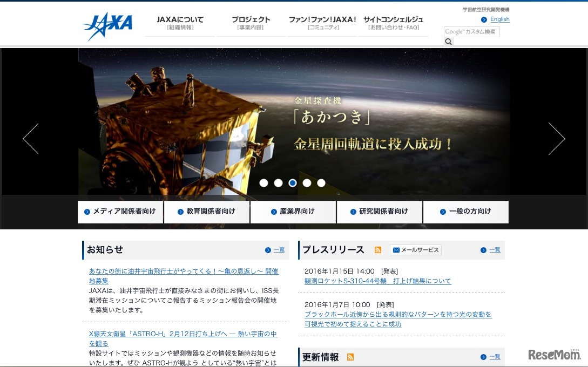Expand the お知らせ list via 一覧
The height and width of the screenshot is (367, 588).
(x=275, y=250)
